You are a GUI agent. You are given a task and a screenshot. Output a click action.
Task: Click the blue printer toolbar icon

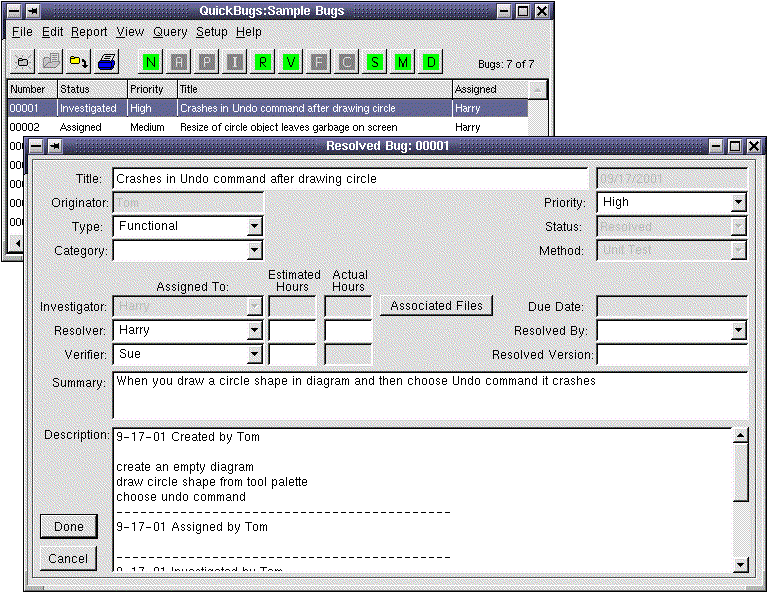107,62
